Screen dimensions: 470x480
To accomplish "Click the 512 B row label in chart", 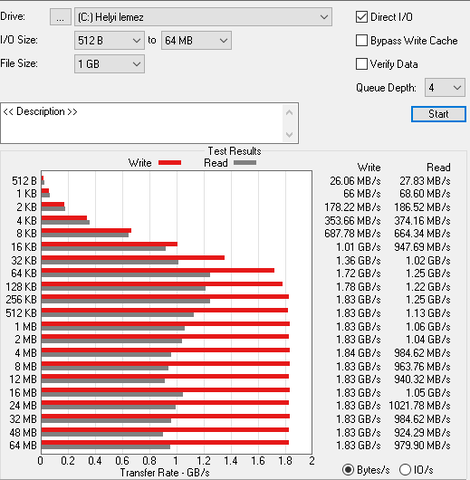I will coord(24,181).
